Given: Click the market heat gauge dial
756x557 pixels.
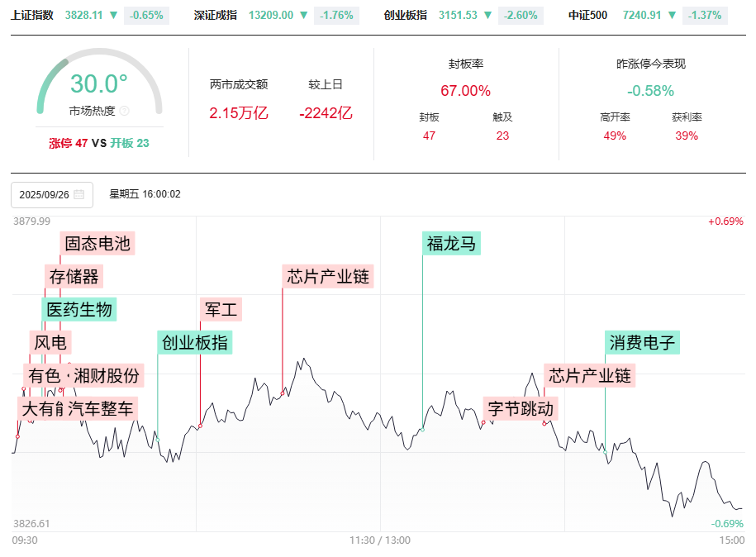Looking at the screenshot, I should click(99, 83).
